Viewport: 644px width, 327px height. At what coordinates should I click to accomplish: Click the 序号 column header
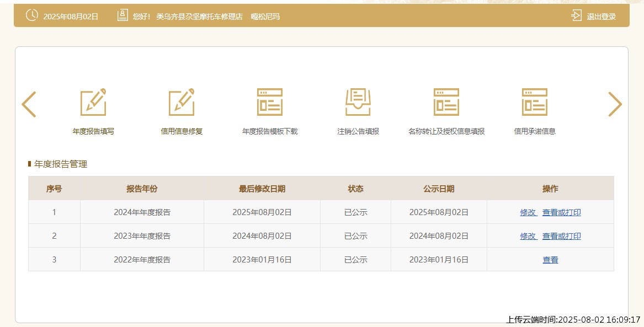point(54,189)
